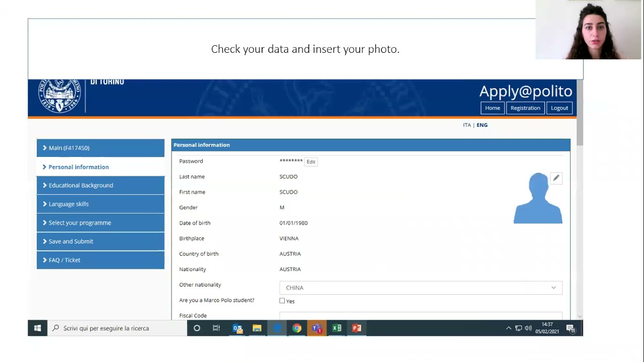The width and height of the screenshot is (644, 362).
Task: Switch language to ENG
Action: [x=482, y=125]
